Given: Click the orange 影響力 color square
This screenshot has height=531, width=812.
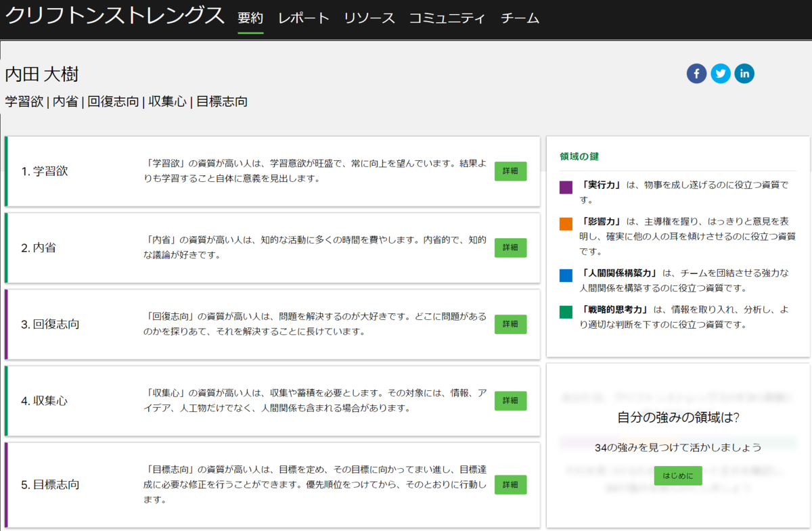Looking at the screenshot, I should pos(566,224).
